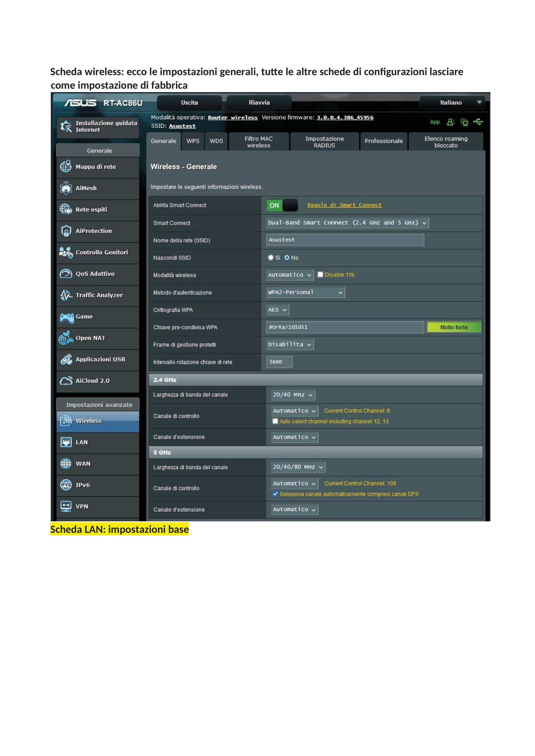
Task: Open the Controllo Genitori icon
Action: 66,252
